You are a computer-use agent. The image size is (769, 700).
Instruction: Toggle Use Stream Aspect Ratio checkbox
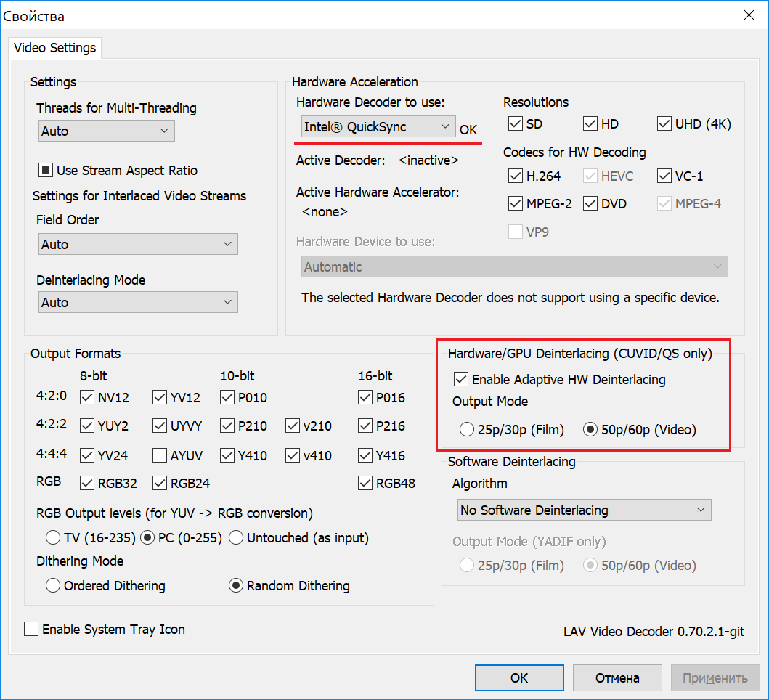coord(46,171)
